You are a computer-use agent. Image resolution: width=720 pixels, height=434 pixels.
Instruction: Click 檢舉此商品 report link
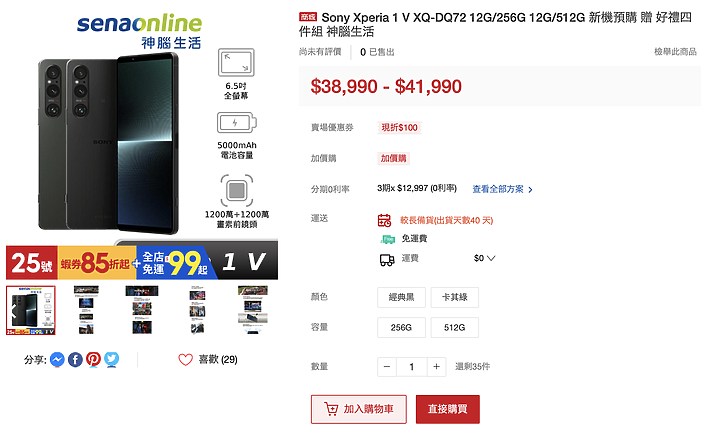tap(675, 51)
